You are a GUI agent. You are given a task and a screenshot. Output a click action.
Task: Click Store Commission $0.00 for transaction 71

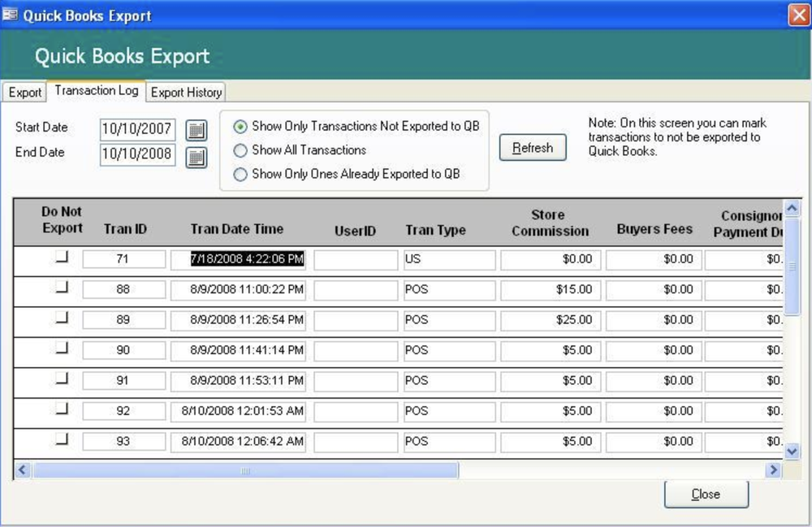[x=551, y=260]
